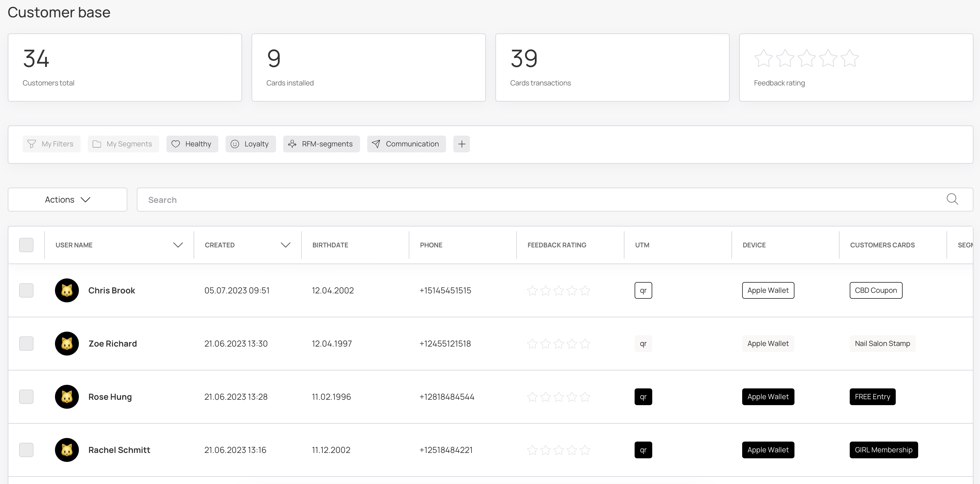Click the third star in Rose Hung's rating
This screenshot has height=484, width=980.
point(558,397)
